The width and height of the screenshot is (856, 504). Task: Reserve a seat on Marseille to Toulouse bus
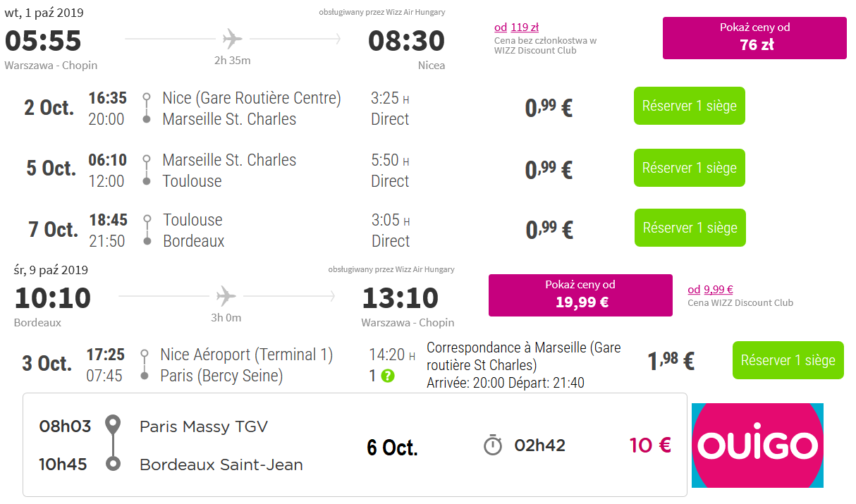[x=689, y=168]
